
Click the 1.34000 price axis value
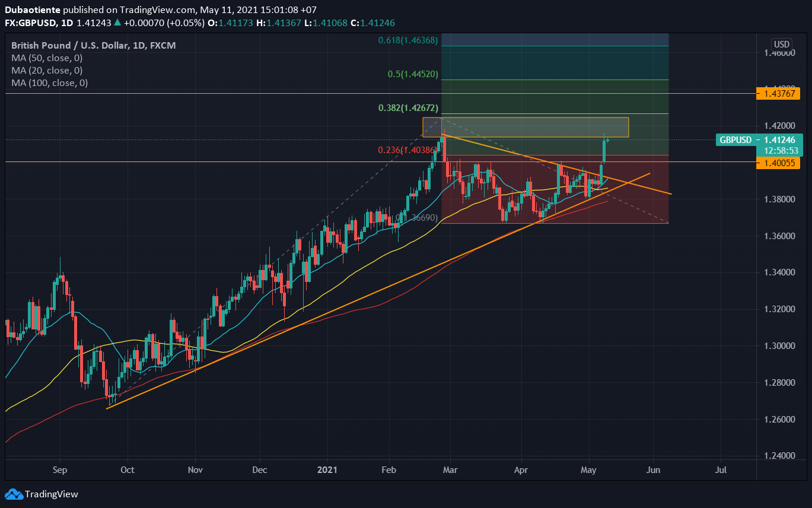tap(780, 272)
